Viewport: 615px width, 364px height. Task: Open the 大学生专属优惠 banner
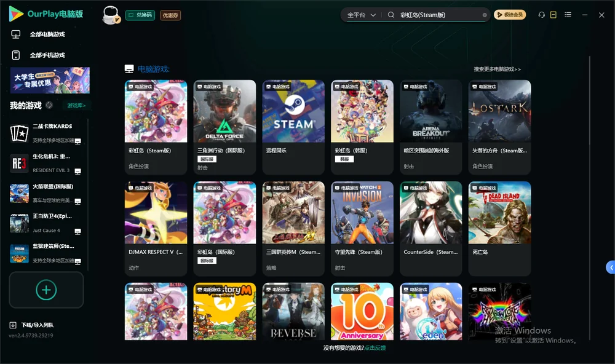[x=50, y=80]
